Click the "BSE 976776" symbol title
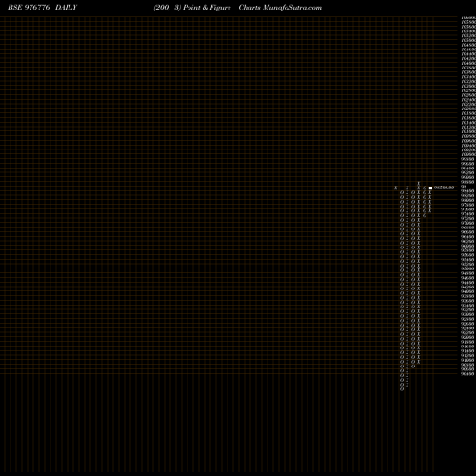The width and height of the screenshot is (476, 476). (x=29, y=8)
